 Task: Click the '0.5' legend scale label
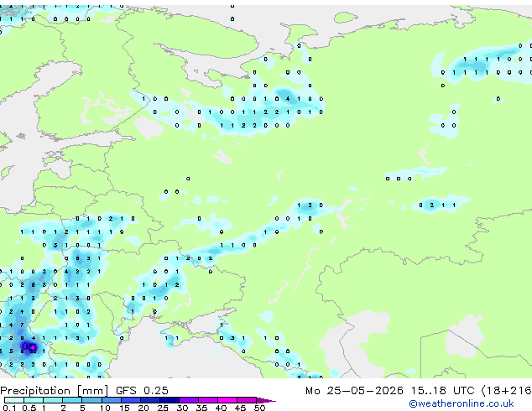[29, 408]
